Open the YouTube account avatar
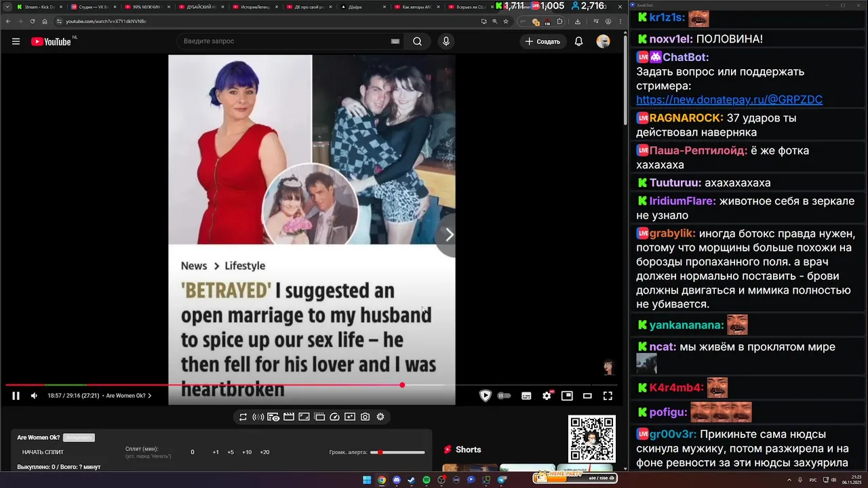The height and width of the screenshot is (488, 868). (603, 41)
